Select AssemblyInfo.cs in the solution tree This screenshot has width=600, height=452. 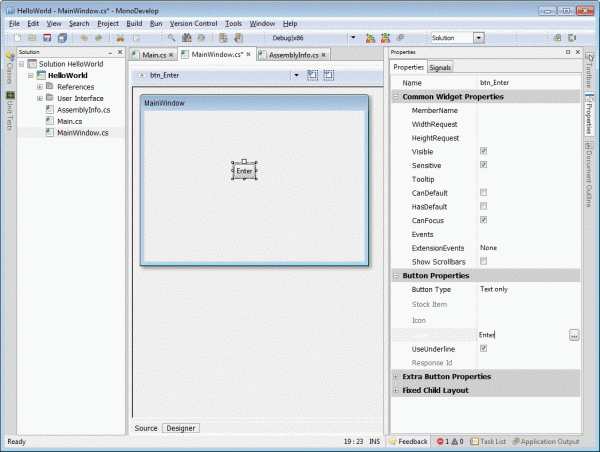pyautogui.click(x=83, y=110)
